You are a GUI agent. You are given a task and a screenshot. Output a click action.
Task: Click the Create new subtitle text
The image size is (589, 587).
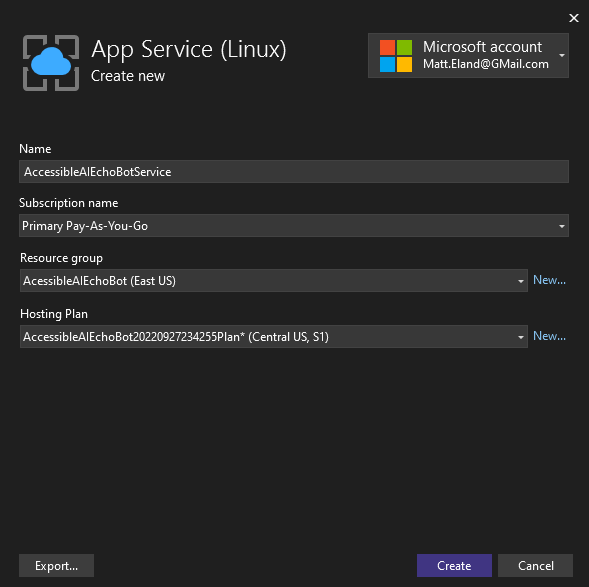pos(128,76)
